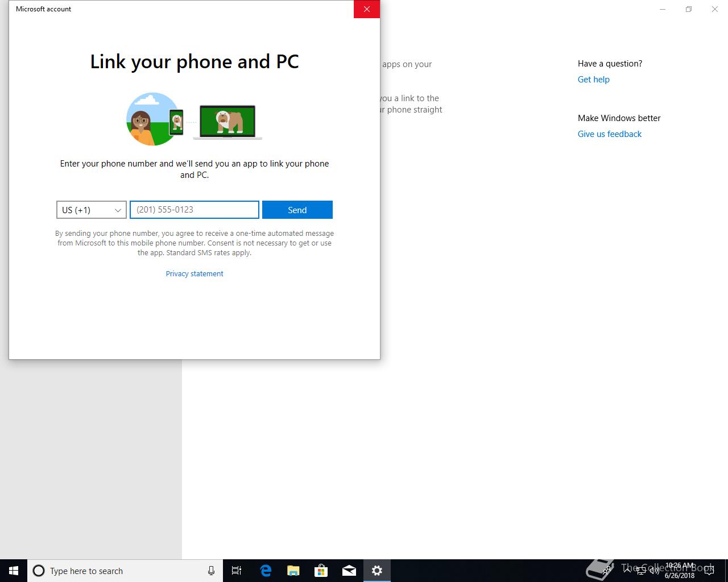728x582 pixels.
Task: Click the Settings gear icon on taskbar
Action: click(x=377, y=571)
